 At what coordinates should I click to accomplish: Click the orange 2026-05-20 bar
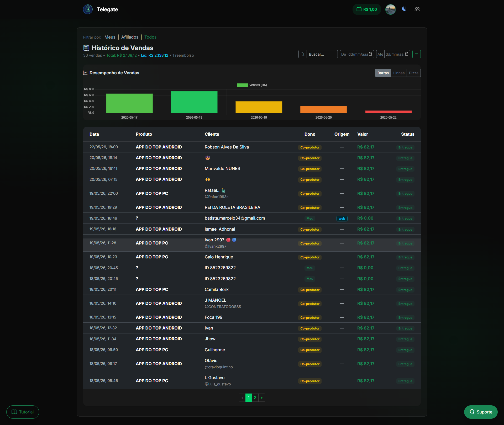[323, 109]
